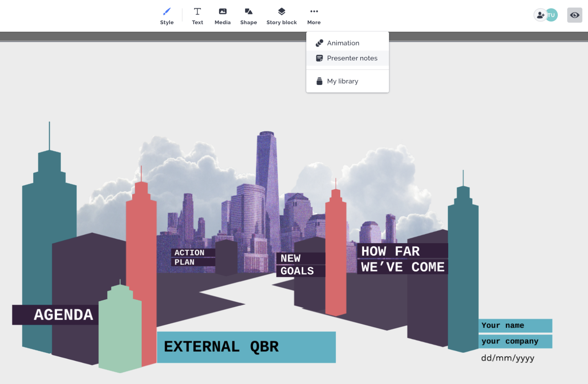Select the Shape tool
This screenshot has width=588, height=384.
pyautogui.click(x=248, y=15)
